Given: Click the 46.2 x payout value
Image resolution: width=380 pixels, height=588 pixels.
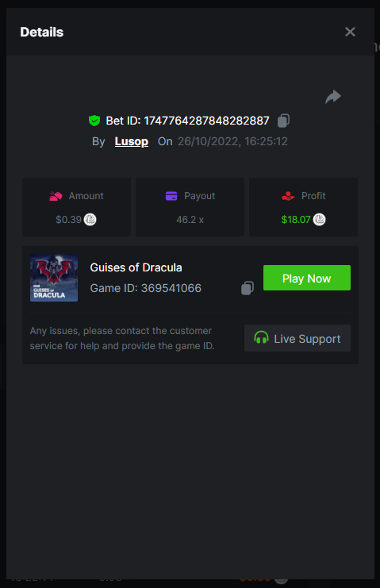Looking at the screenshot, I should tap(190, 220).
